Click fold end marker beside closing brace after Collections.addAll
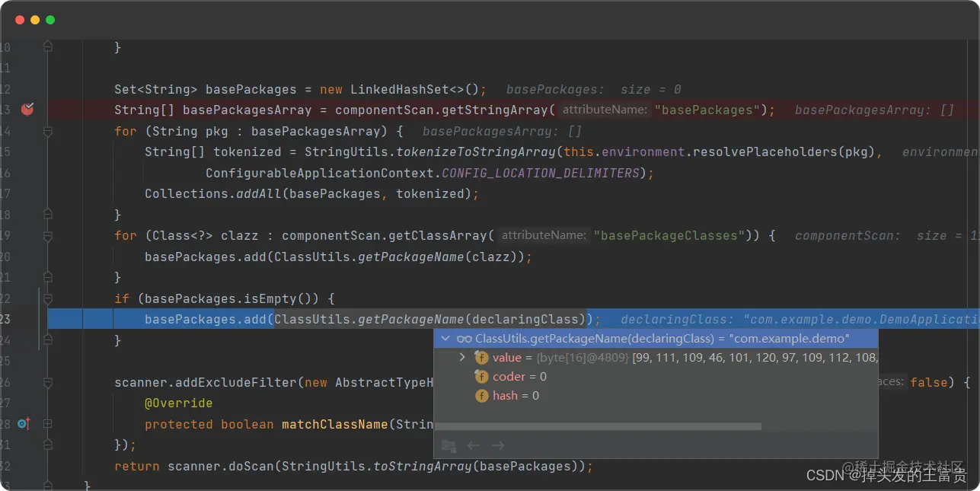The image size is (980, 491). pyautogui.click(x=47, y=215)
